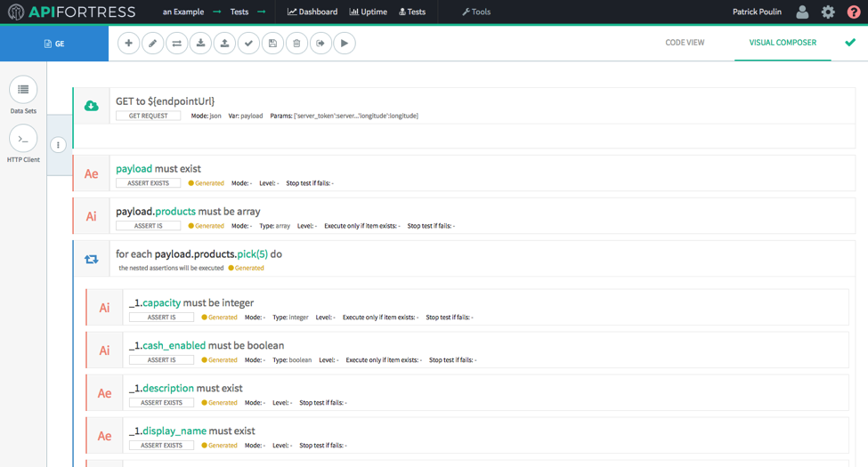This screenshot has height=467, width=868.
Task: Click the upload/export toolbar button
Action: click(x=224, y=44)
